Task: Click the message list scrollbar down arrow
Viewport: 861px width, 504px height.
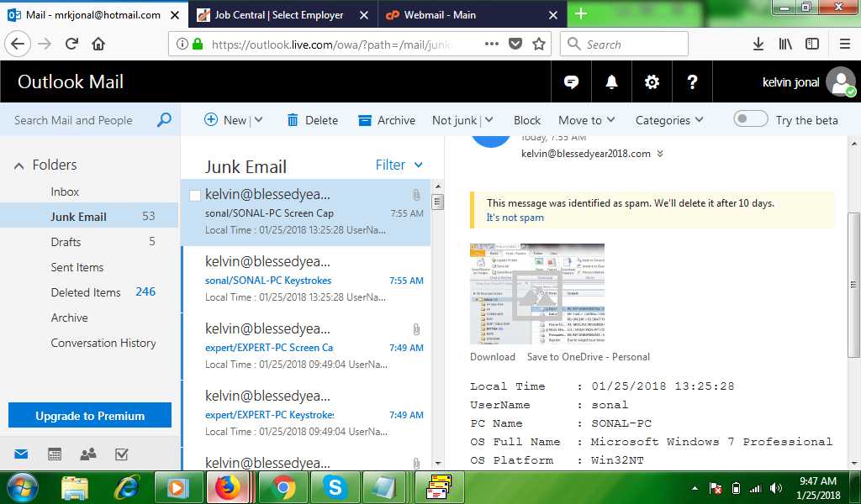Action: (x=437, y=464)
